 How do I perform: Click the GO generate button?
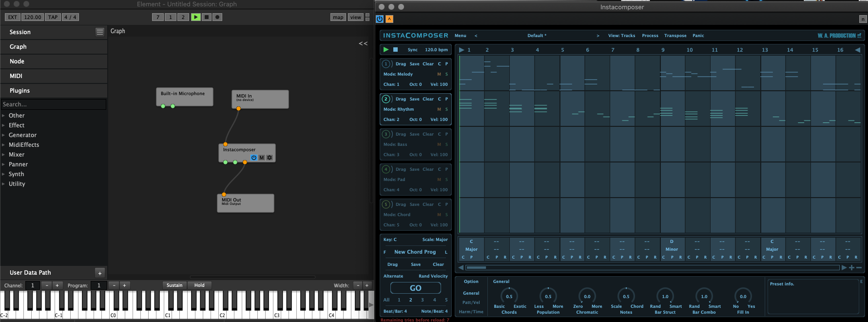[416, 288]
